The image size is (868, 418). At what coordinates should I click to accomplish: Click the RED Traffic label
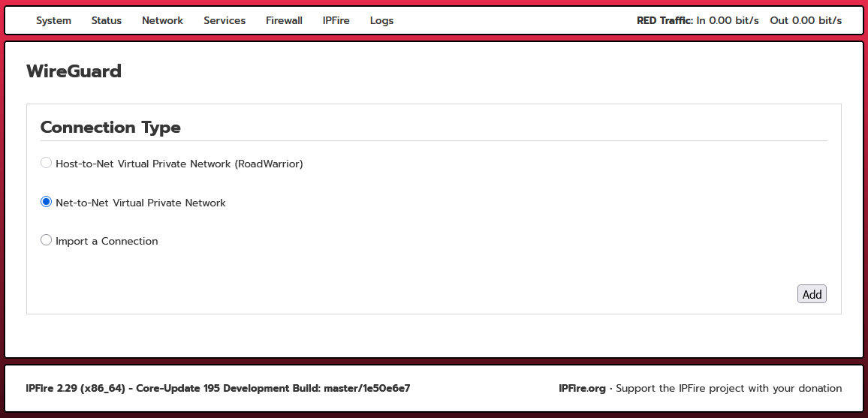tap(665, 20)
